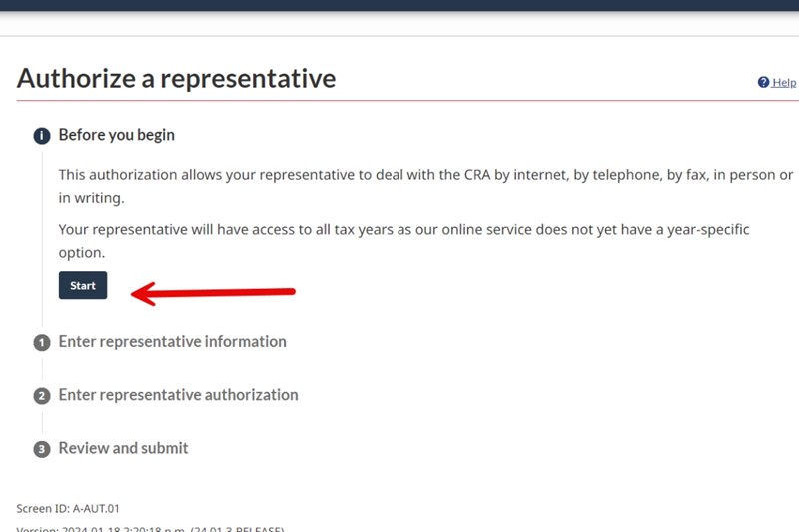The image size is (799, 532).
Task: Click the vertical connector between steps 1 and 2
Action: click(42, 369)
